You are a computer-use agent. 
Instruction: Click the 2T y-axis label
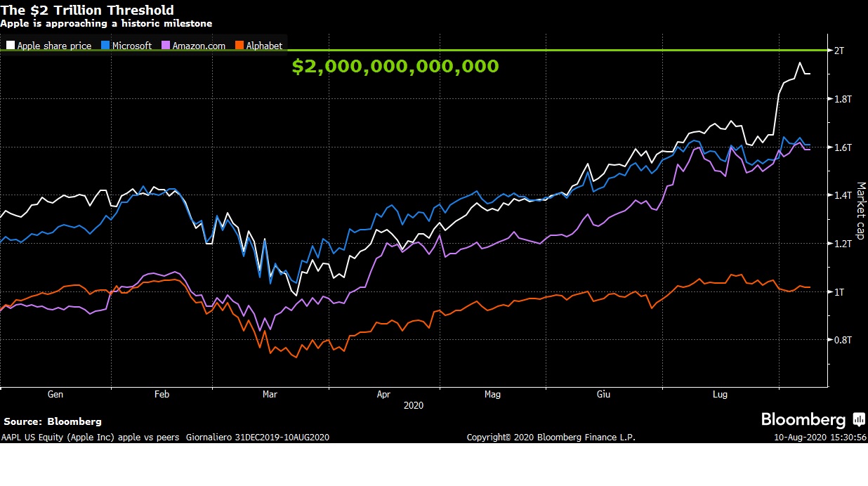839,50
